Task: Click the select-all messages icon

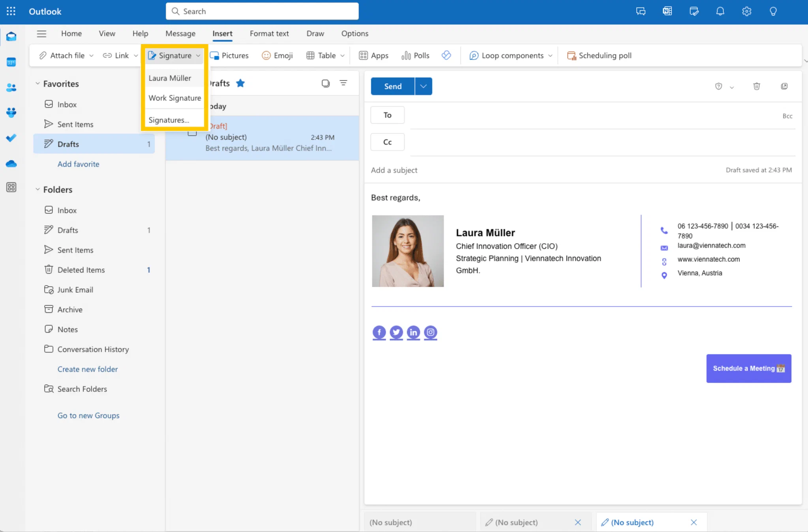Action: [325, 83]
